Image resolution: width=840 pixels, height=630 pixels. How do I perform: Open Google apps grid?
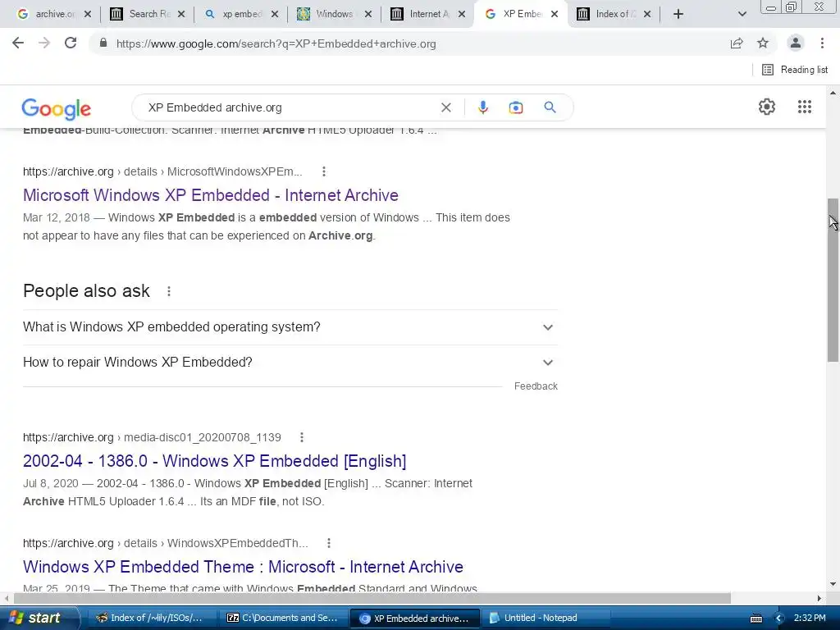pyautogui.click(x=804, y=107)
